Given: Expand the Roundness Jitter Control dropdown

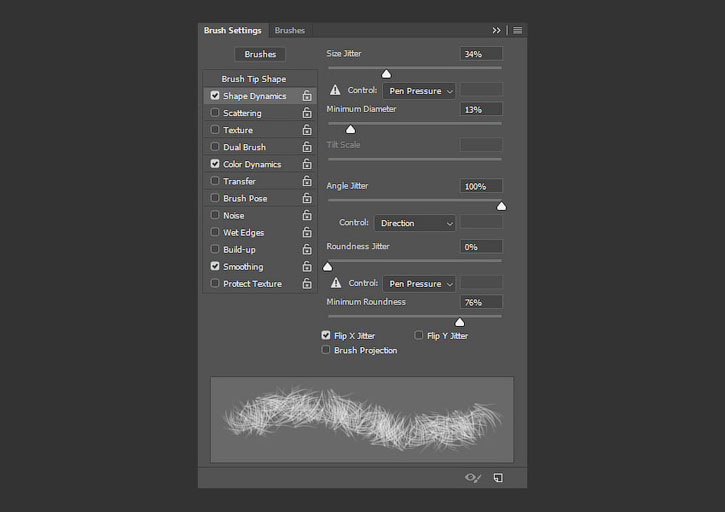Looking at the screenshot, I should coord(419,284).
